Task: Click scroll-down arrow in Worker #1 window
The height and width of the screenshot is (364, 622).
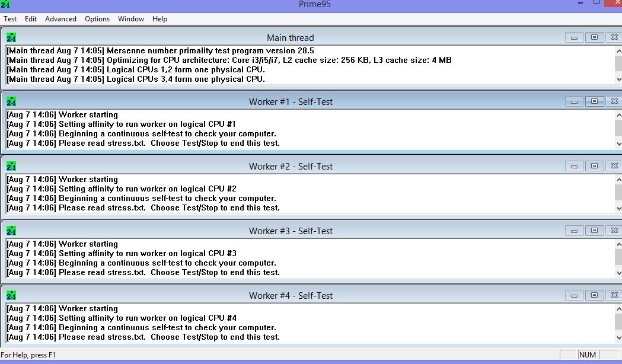Action: click(618, 143)
